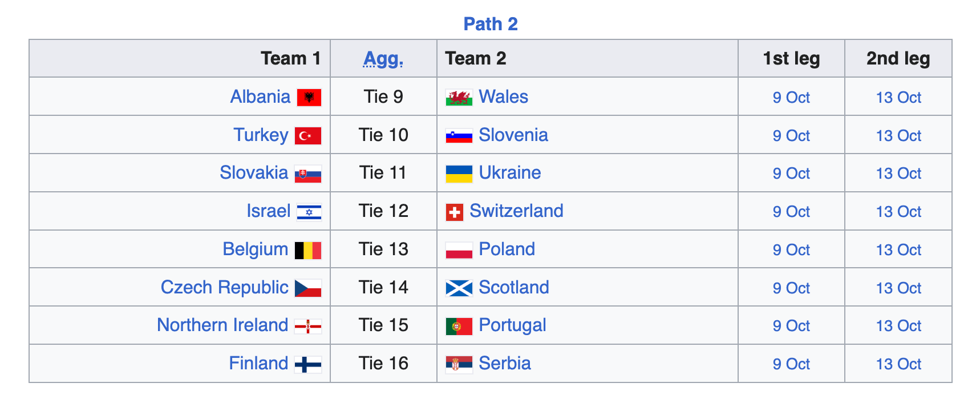The width and height of the screenshot is (980, 411).
Task: Open the Finland team link
Action: click(258, 363)
